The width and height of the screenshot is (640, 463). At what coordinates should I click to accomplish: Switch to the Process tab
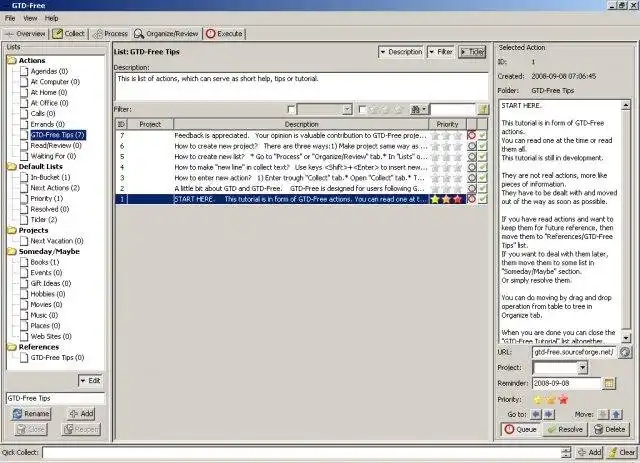(x=110, y=34)
